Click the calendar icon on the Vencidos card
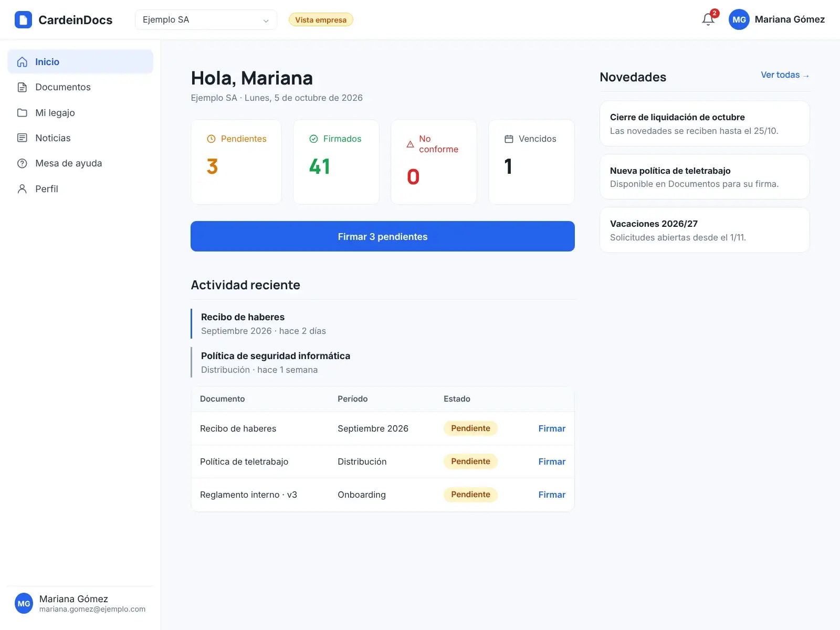This screenshot has width=840, height=630. click(x=509, y=139)
